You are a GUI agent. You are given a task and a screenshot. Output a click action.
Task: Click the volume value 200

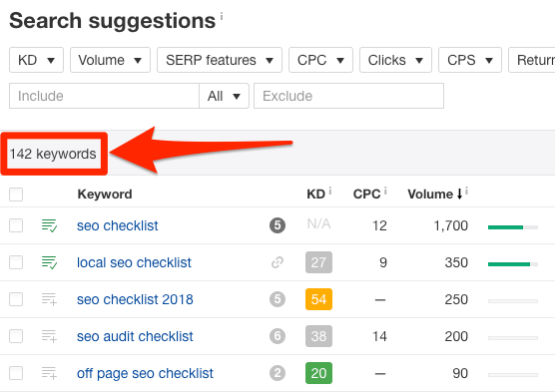pos(456,336)
